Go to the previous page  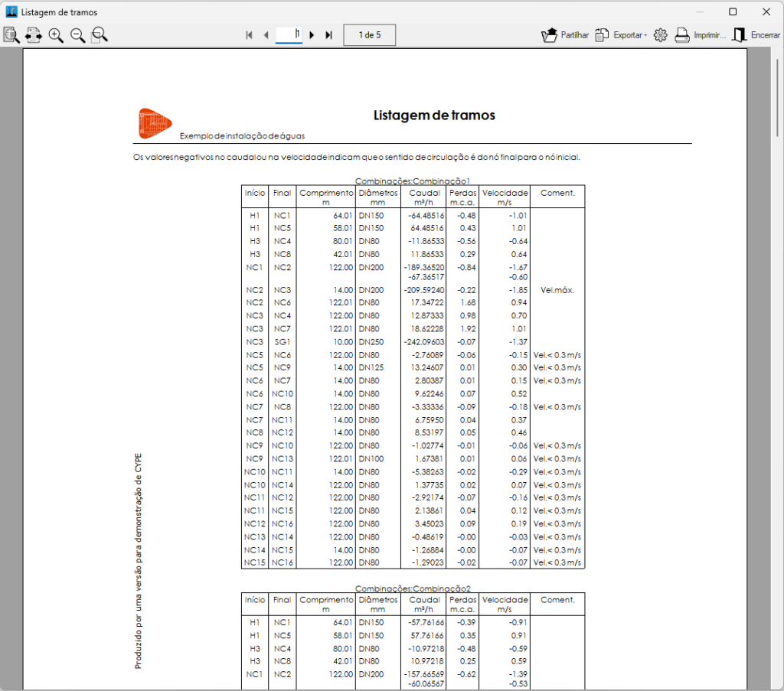pyautogui.click(x=266, y=35)
